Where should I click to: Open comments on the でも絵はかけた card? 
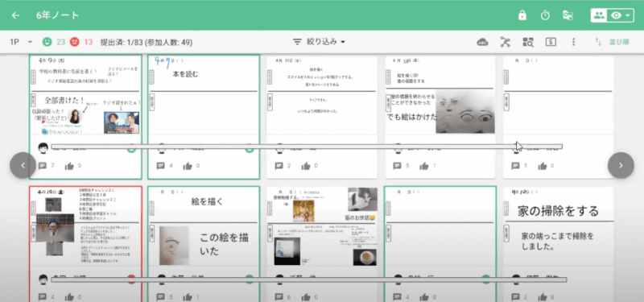[x=398, y=166]
